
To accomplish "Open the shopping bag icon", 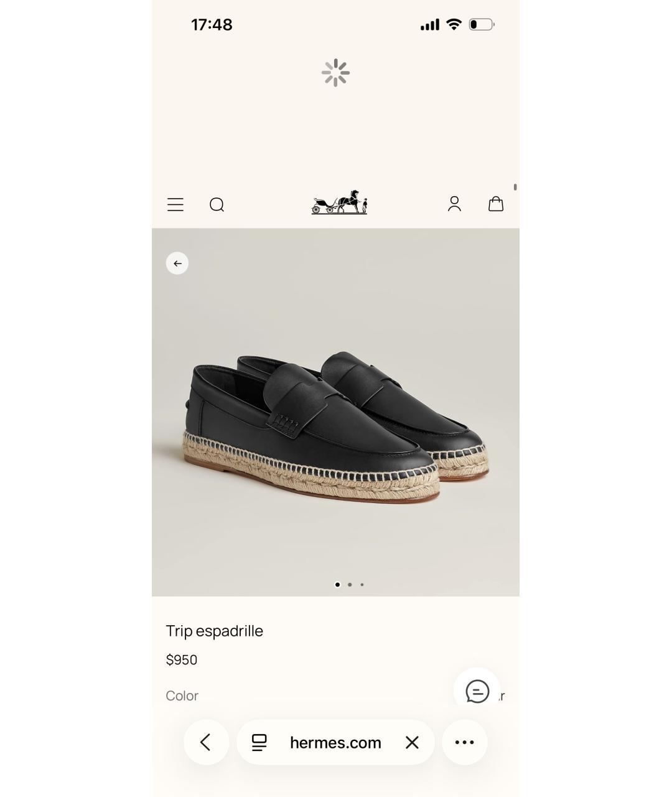I will tap(496, 204).
